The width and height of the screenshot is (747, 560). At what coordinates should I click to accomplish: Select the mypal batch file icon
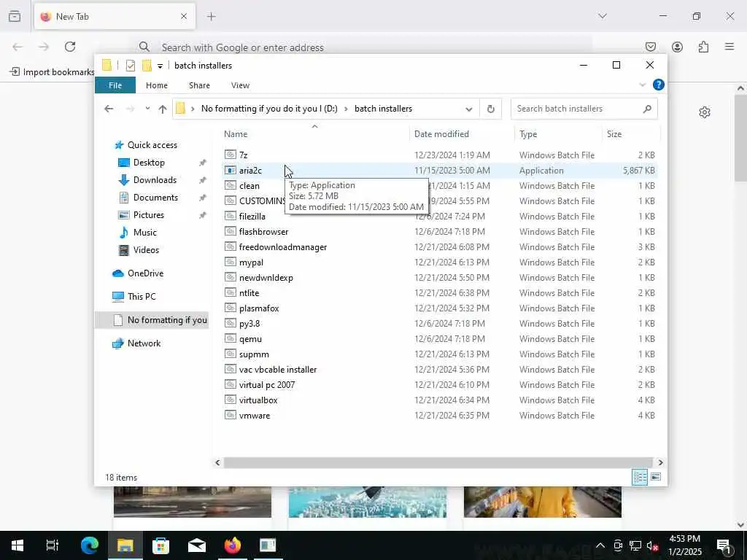pos(230,262)
